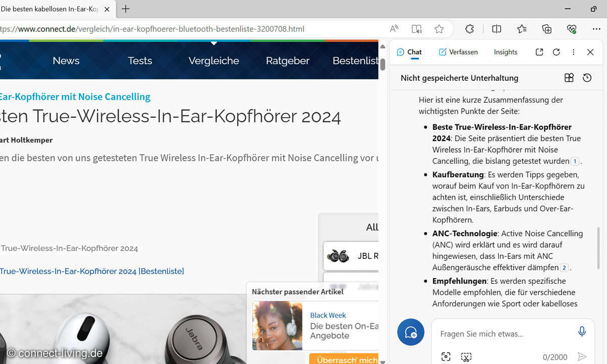Refresh the Copilot sidebar panel

[x=556, y=52]
